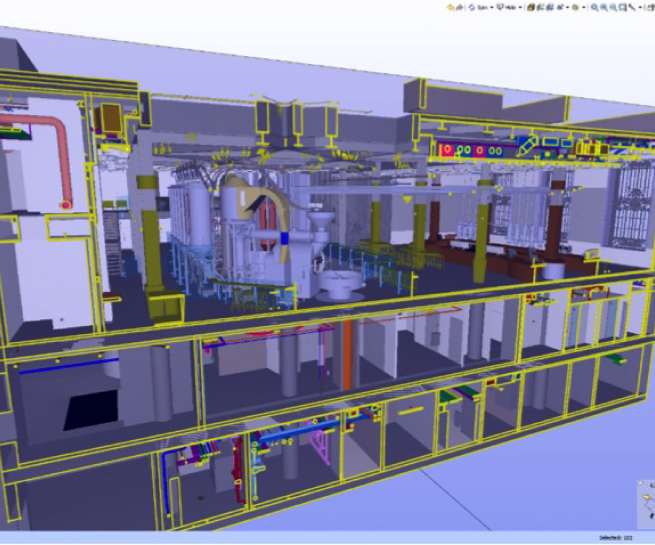Click the Spin navigation tool icon
The width and height of the screenshot is (655, 545).
coord(472,6)
